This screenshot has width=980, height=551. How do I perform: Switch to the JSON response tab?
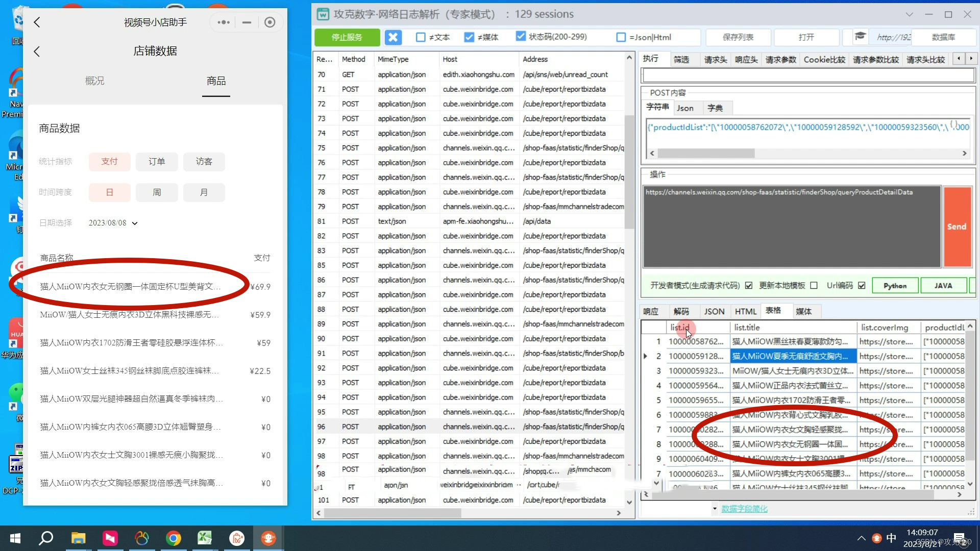point(714,311)
